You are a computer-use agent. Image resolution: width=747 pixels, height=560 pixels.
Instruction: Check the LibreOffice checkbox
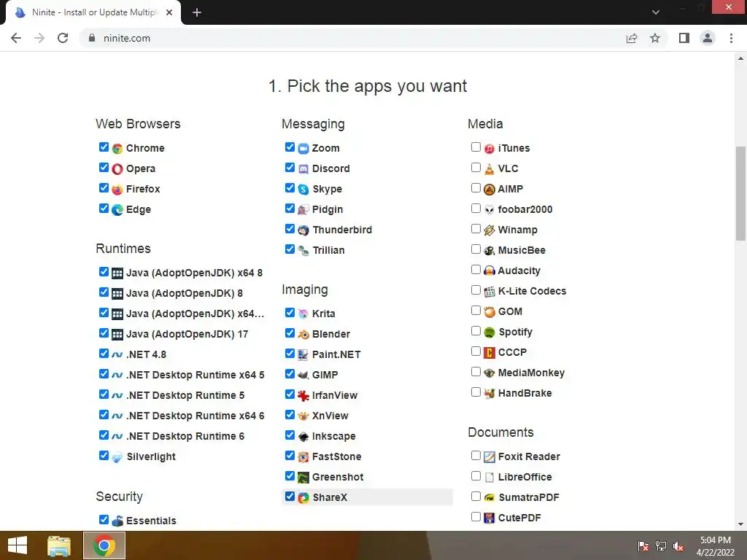pos(476,476)
